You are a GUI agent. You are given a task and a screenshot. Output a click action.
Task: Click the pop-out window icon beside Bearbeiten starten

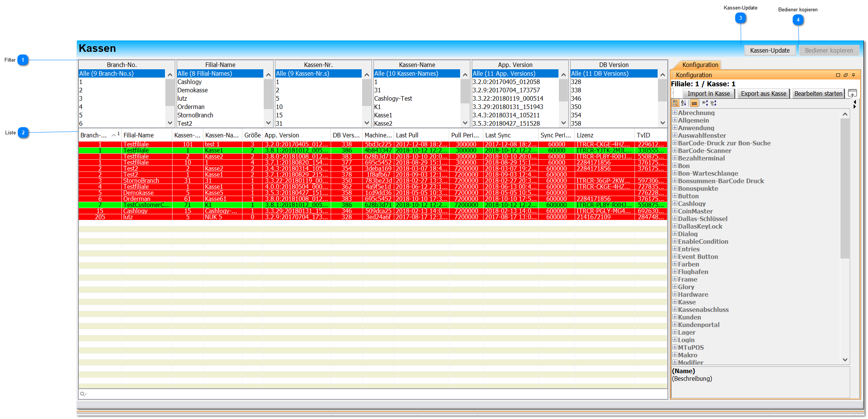coord(852,93)
